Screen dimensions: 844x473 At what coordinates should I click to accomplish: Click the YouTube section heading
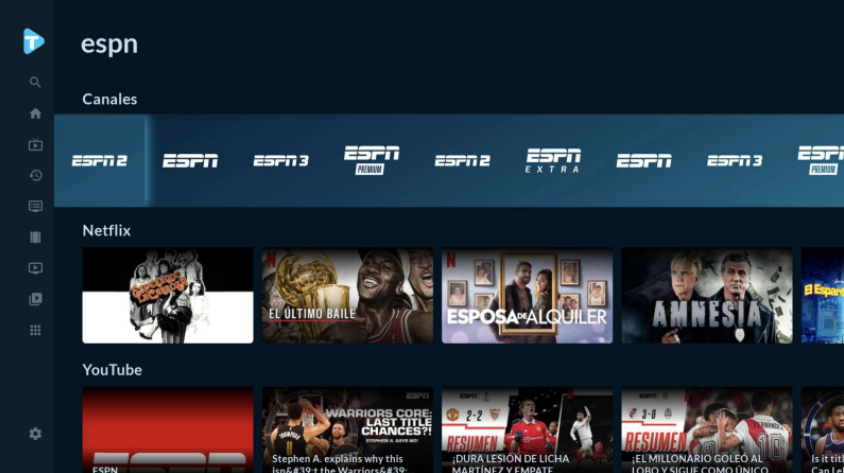coord(112,370)
